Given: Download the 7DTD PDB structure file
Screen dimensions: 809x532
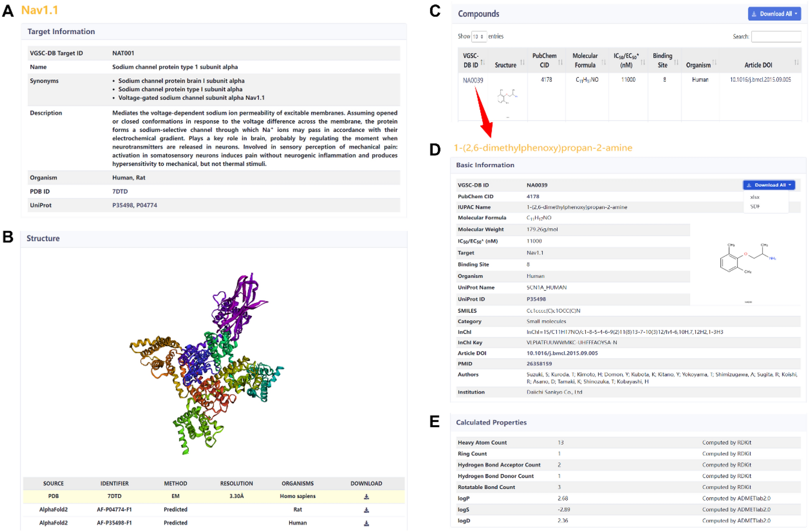Looking at the screenshot, I should 366,496.
